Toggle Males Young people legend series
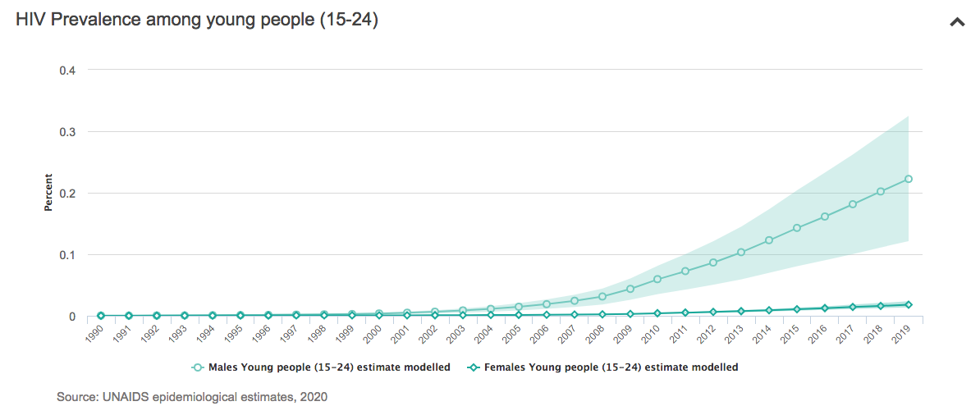 tap(329, 367)
